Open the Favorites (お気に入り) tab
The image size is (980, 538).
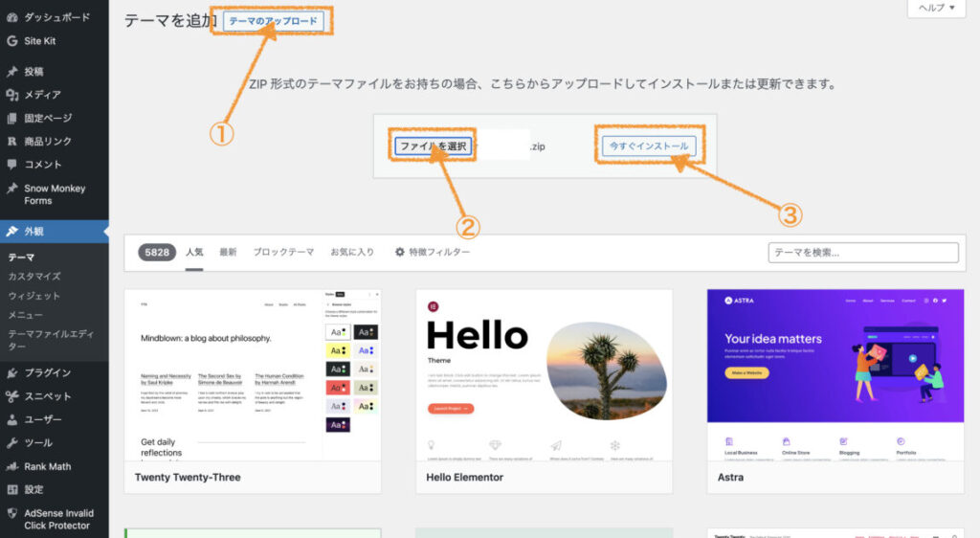coord(352,252)
